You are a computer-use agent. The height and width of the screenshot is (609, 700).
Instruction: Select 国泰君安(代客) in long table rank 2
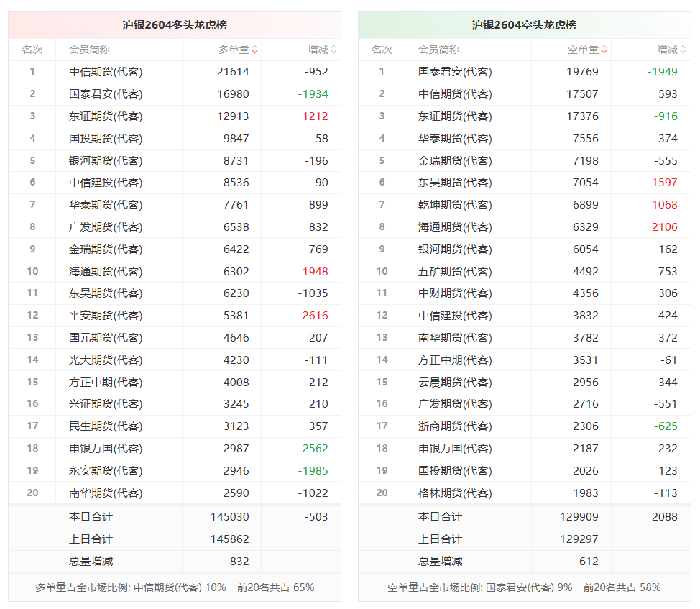106,94
